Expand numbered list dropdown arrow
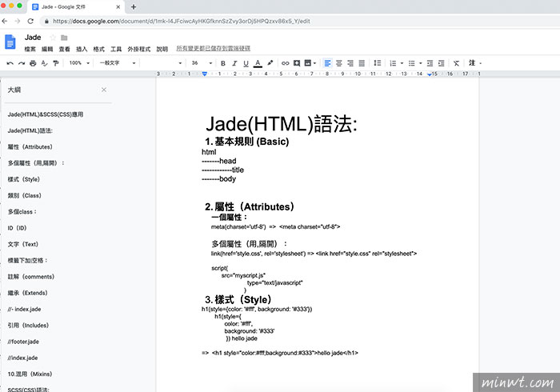Image resolution: width=560 pixels, height=392 pixels. (402, 63)
